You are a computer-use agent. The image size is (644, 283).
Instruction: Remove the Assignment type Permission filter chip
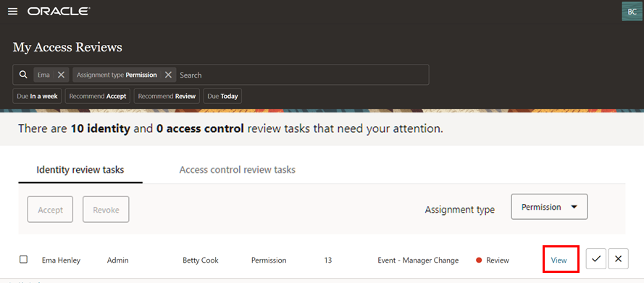pos(168,75)
